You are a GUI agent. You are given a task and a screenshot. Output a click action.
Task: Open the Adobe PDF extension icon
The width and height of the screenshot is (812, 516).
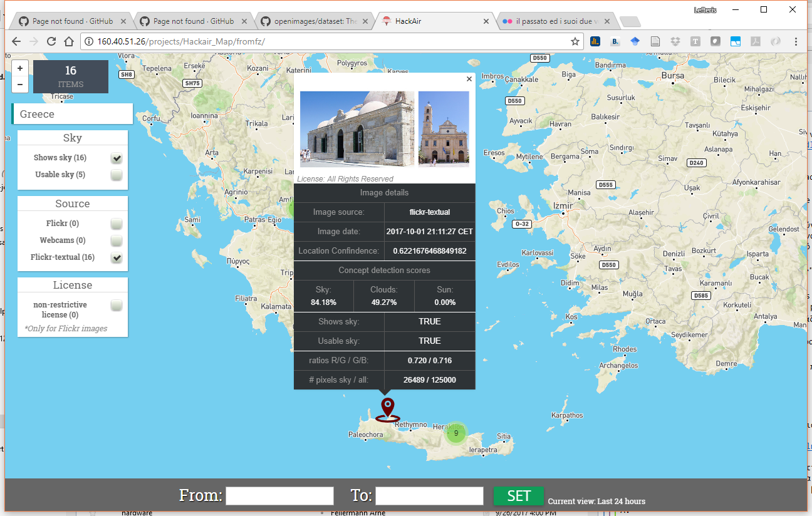pos(756,41)
